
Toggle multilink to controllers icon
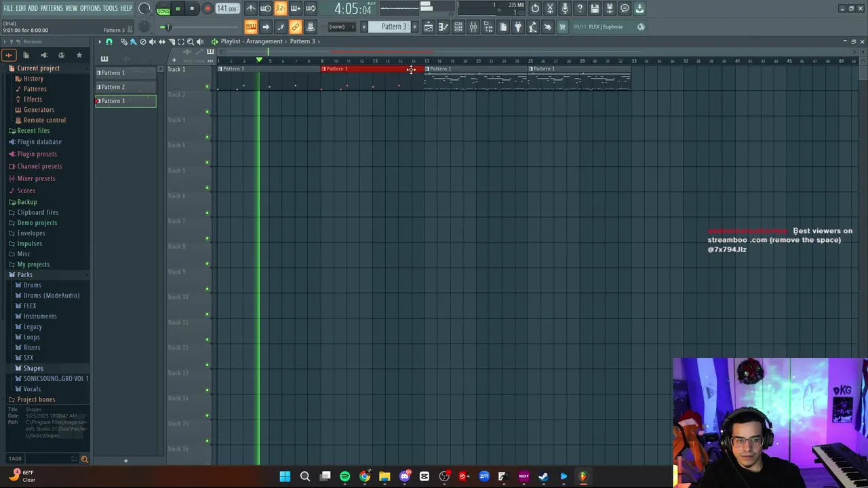coord(296,27)
